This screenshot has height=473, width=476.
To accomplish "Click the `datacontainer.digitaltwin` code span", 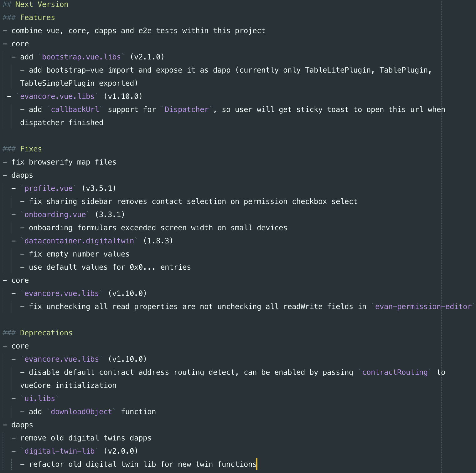I will pyautogui.click(x=79, y=241).
